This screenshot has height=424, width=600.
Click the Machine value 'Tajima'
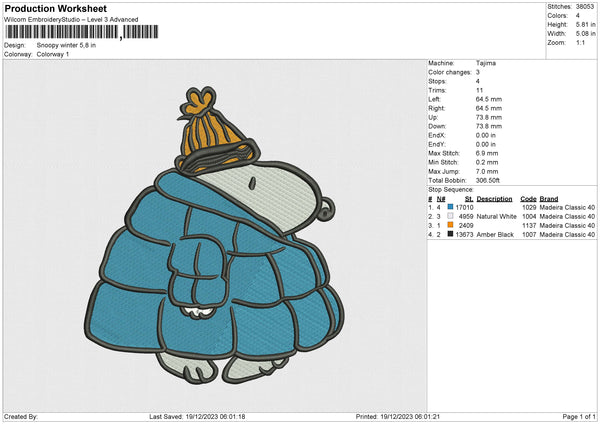click(486, 63)
